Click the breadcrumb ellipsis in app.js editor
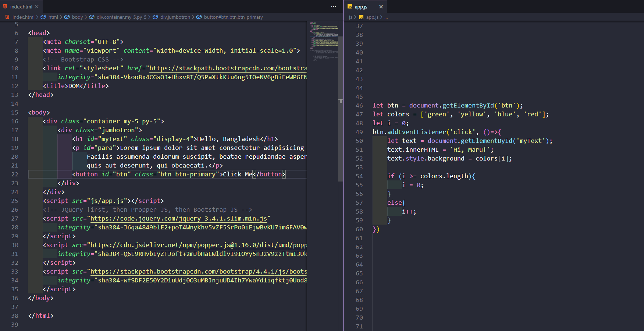The image size is (644, 331). click(386, 17)
